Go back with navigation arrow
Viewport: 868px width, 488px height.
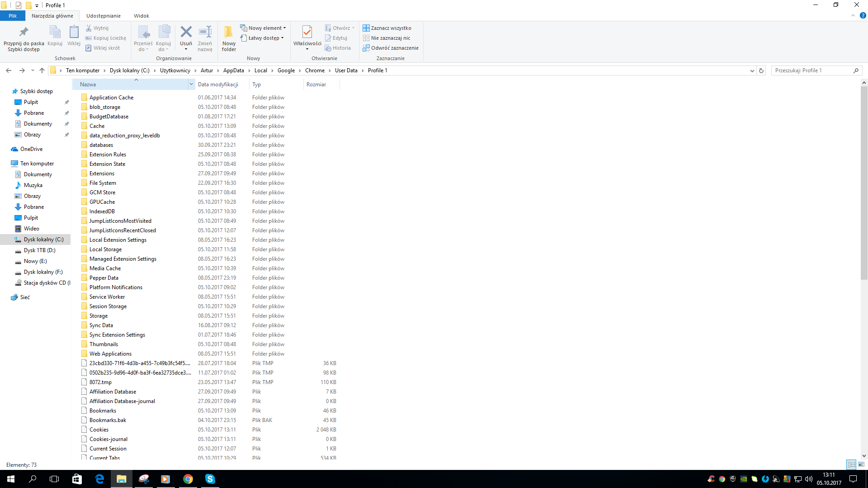coord(9,70)
